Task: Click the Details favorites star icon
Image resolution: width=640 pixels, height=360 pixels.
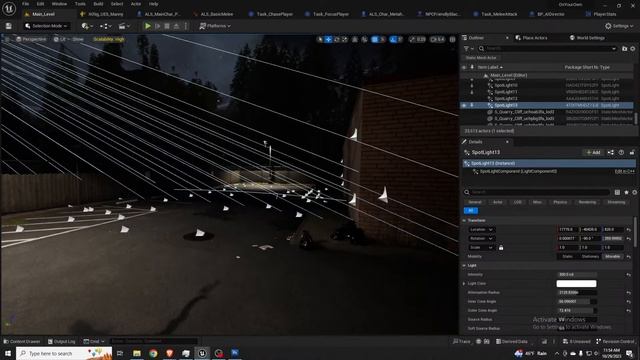Action: (x=626, y=192)
